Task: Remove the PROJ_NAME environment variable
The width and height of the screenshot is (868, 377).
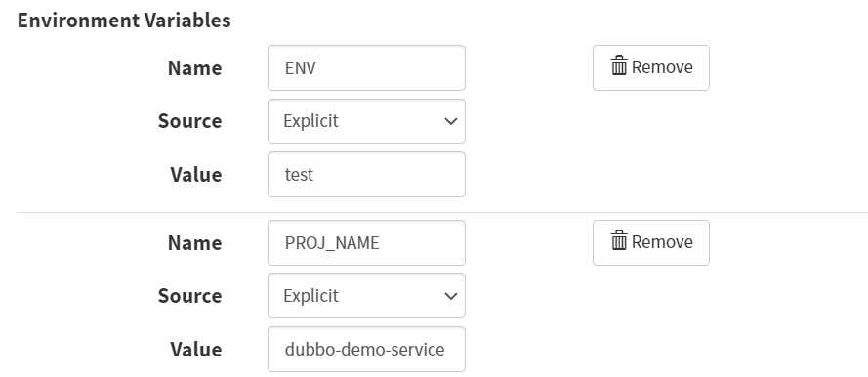Action: [x=651, y=242]
